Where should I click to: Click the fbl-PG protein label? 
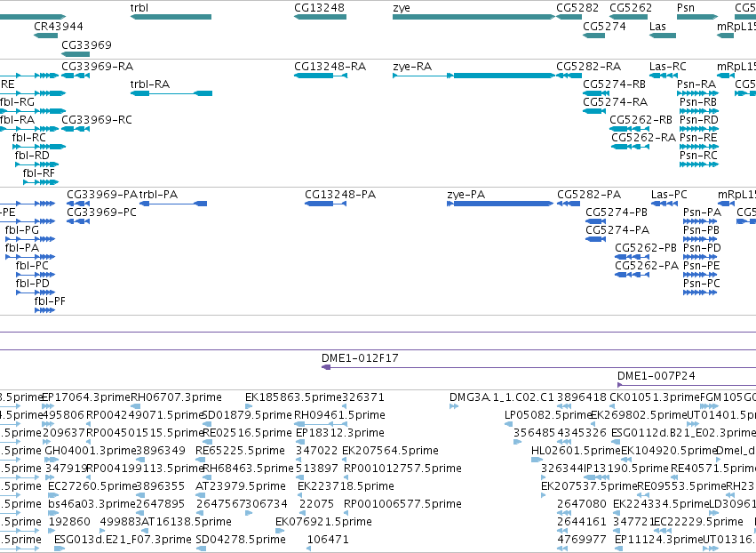(21, 230)
